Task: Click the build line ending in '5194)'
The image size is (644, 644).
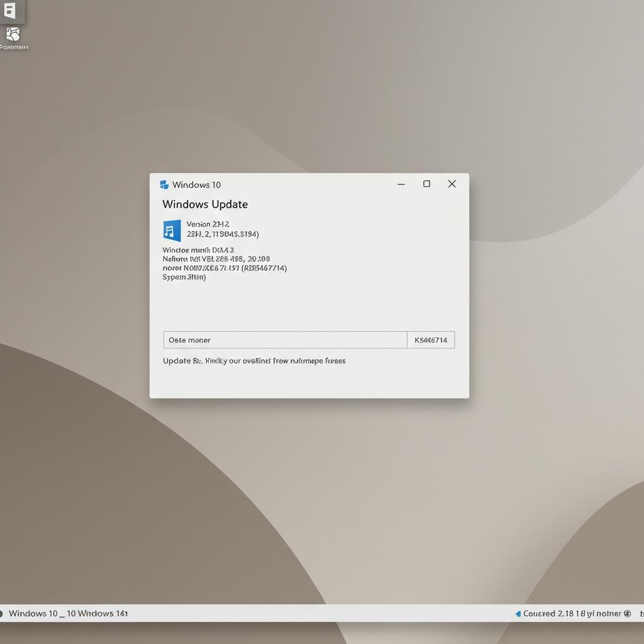Action: [223, 234]
